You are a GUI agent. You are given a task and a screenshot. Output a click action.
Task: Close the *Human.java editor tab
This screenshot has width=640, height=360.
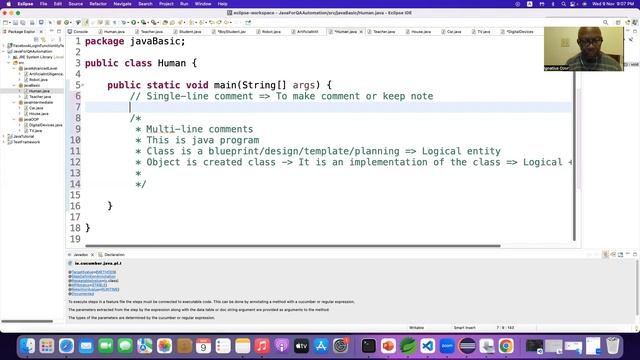pyautogui.click(x=361, y=31)
